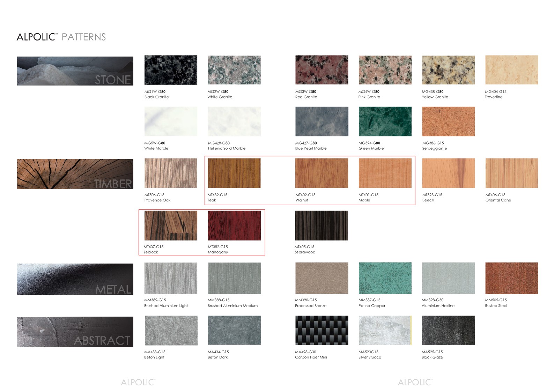Open the ABSTRACT category banner image

(x=75, y=332)
